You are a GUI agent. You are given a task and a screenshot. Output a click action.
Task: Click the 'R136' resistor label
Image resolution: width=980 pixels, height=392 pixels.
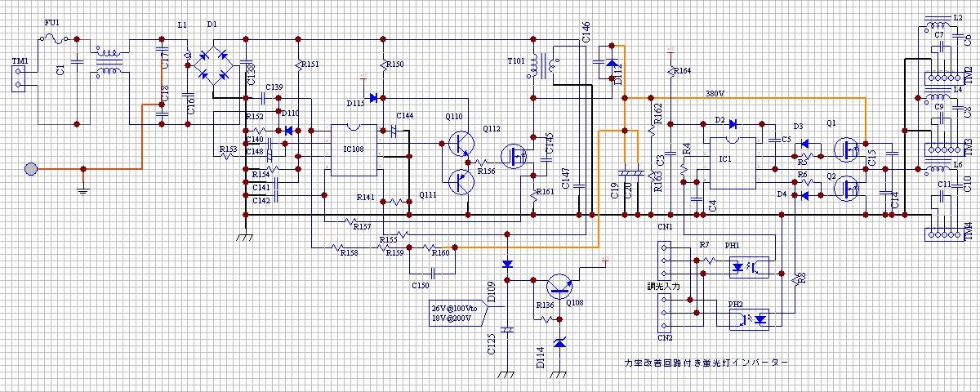click(545, 305)
